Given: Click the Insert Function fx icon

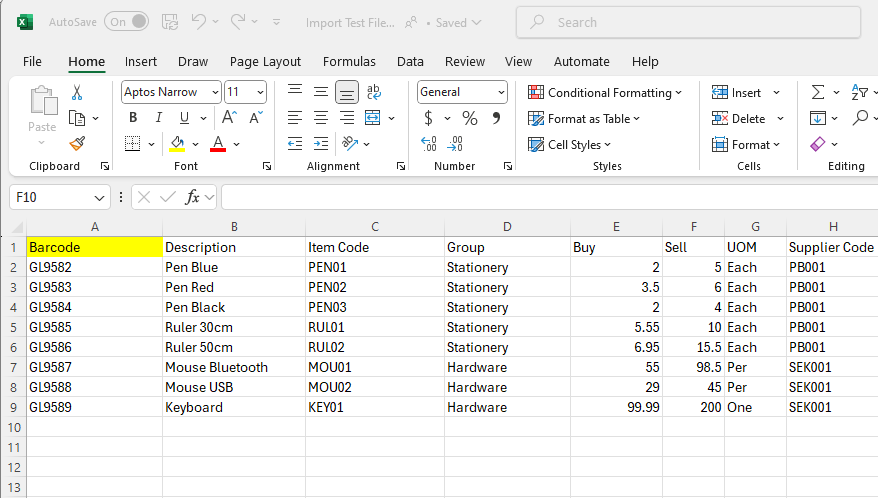Looking at the screenshot, I should pyautogui.click(x=193, y=197).
